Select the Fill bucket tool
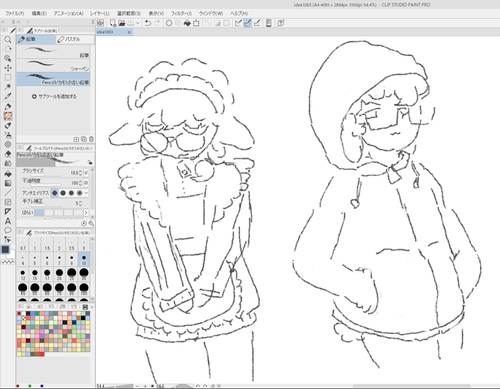The height and width of the screenshot is (389, 500). pos(8,174)
